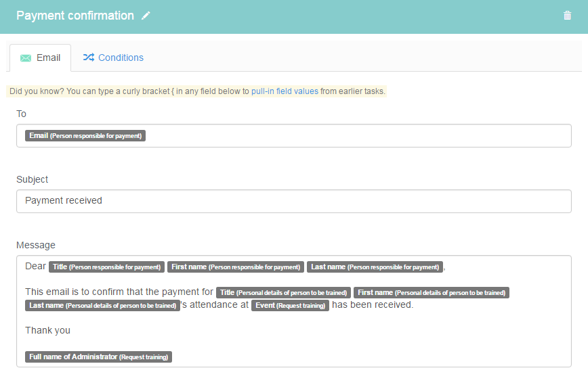Click First name (Personal details of person to be trained) tag
This screenshot has height=387, width=588.
(432, 292)
